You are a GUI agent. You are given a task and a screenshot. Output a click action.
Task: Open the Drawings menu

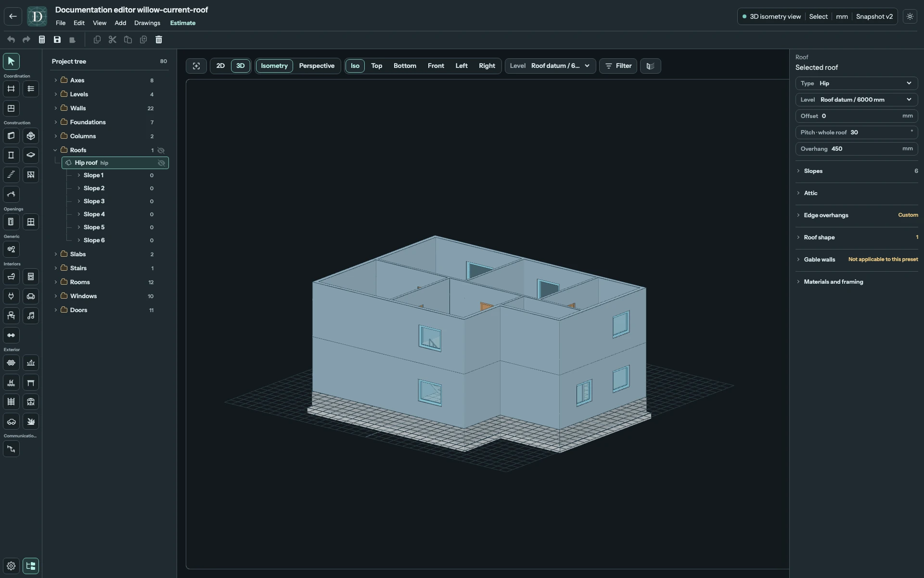pos(147,23)
